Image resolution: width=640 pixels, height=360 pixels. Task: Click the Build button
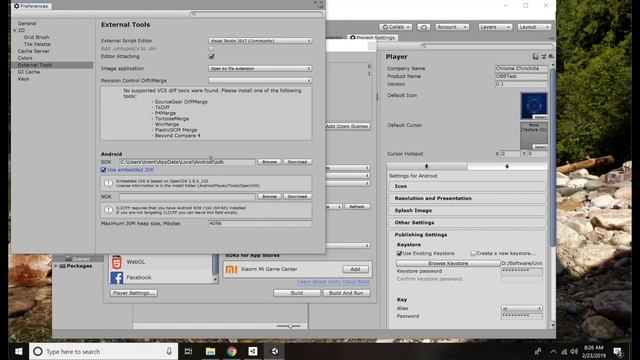(297, 293)
